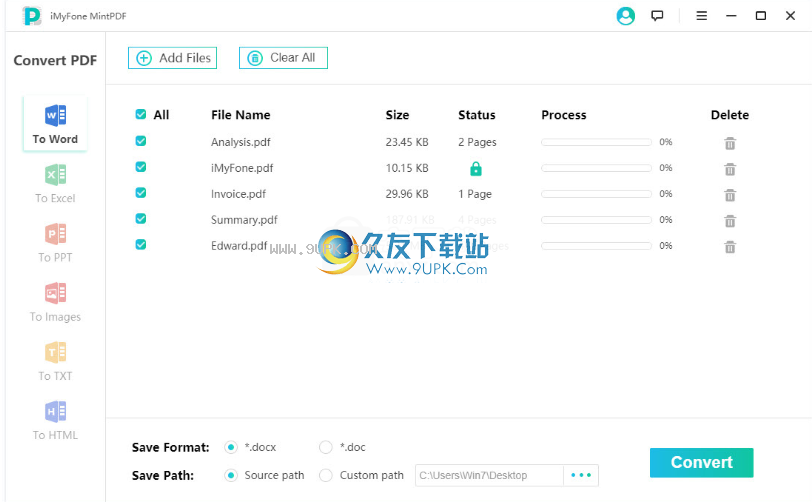
Task: Click the 2 Pages status text
Action: 477,142
